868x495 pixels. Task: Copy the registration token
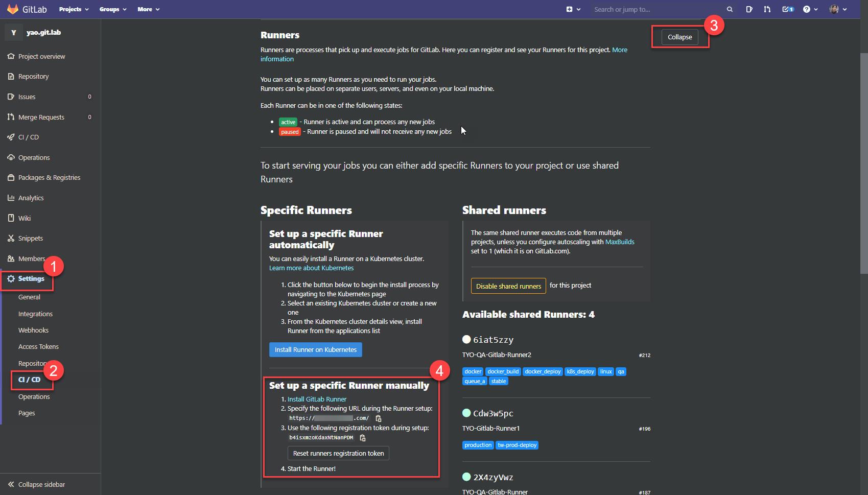pyautogui.click(x=363, y=438)
